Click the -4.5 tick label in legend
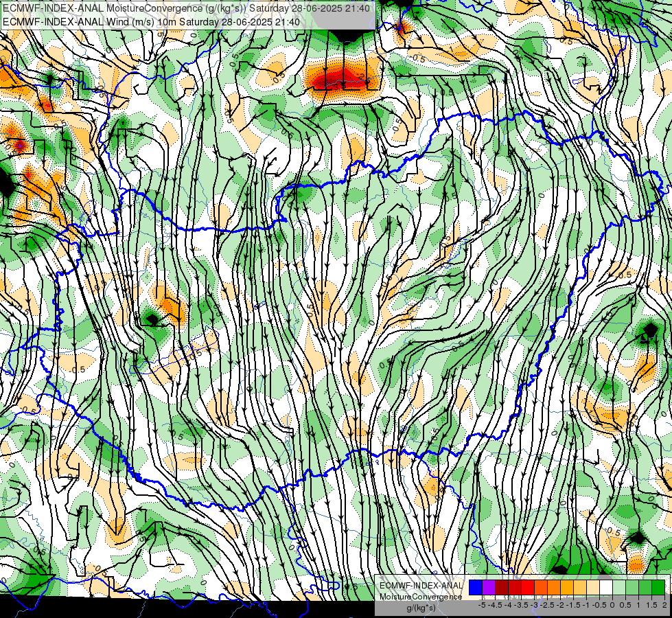 tap(496, 605)
